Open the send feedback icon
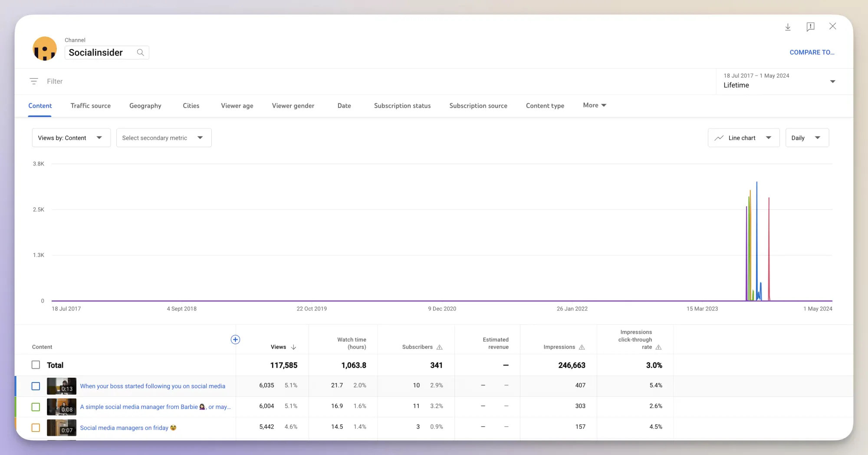The image size is (868, 455). (810, 27)
